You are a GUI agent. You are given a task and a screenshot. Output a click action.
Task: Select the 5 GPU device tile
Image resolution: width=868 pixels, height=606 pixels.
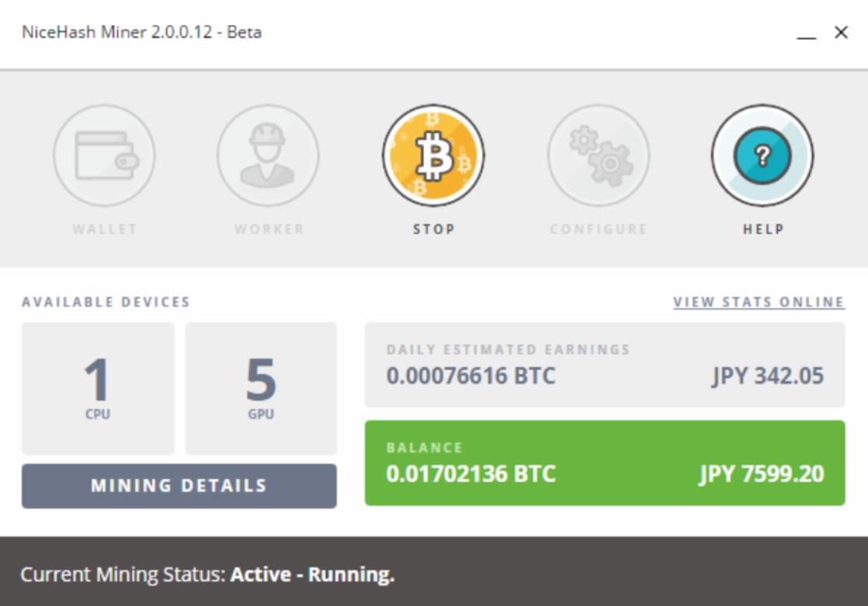[x=261, y=388]
